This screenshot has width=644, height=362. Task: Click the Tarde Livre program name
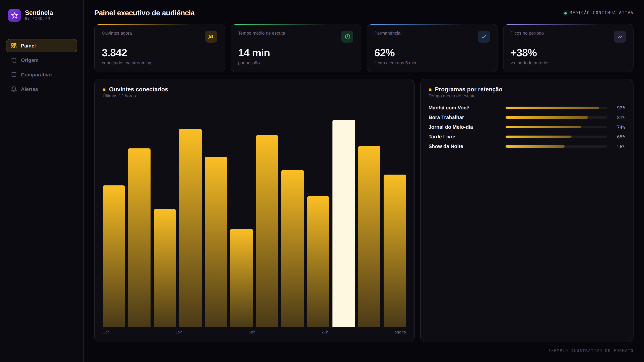(442, 137)
